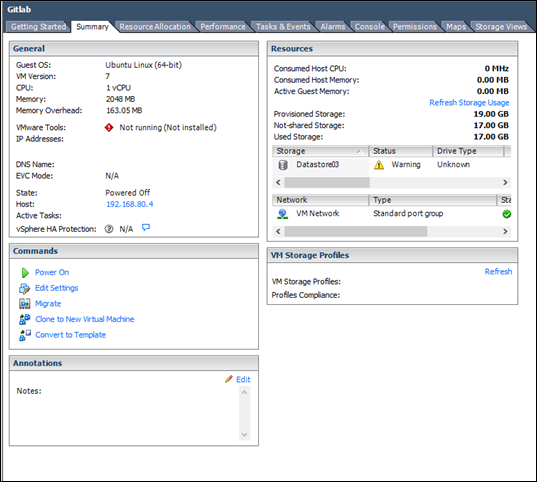This screenshot has width=537, height=482.
Task: Open the Getting Started tab
Action: coord(38,27)
